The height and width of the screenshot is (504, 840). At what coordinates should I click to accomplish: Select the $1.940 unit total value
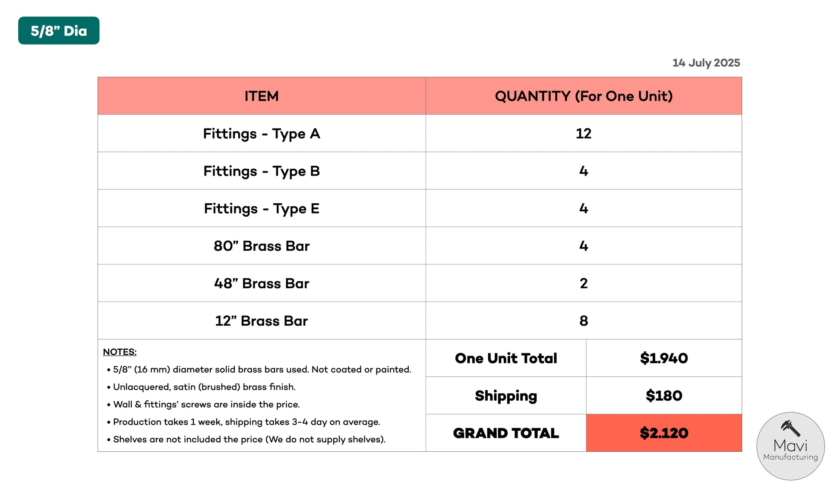click(664, 358)
